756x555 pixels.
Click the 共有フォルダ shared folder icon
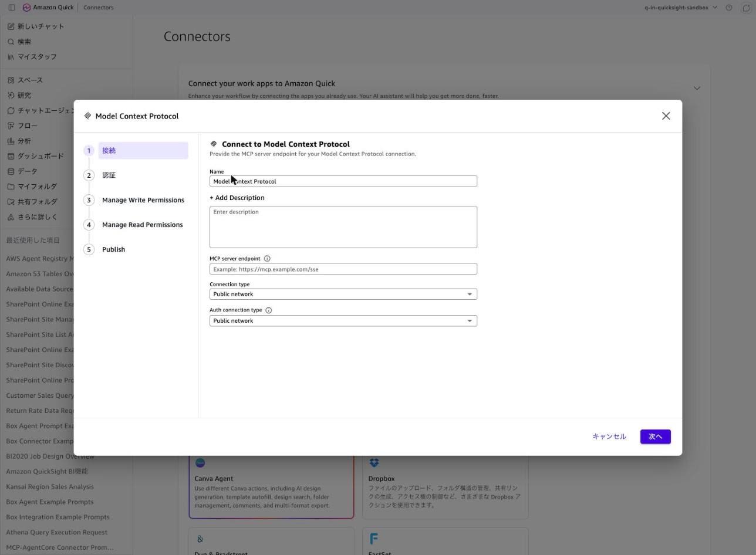point(11,202)
